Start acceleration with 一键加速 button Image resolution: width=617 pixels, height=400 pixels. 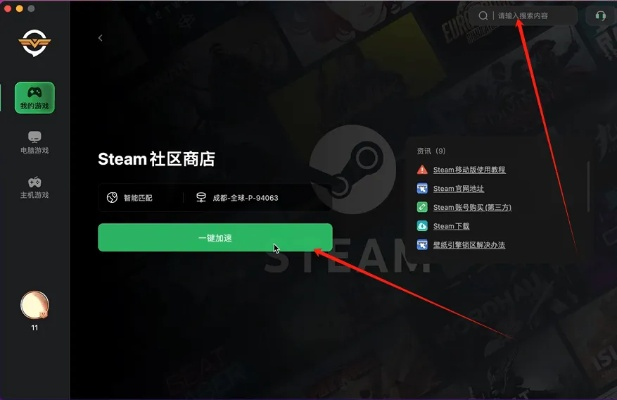pyautogui.click(x=215, y=238)
